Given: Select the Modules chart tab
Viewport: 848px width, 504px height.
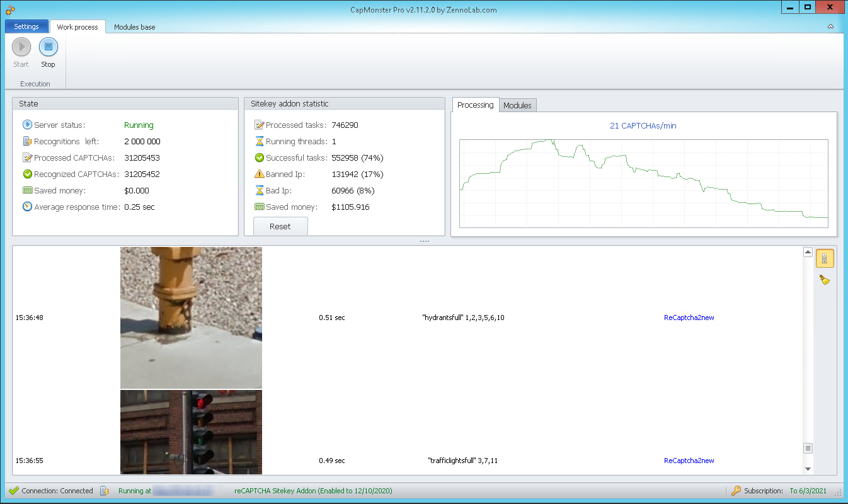Looking at the screenshot, I should coord(517,105).
